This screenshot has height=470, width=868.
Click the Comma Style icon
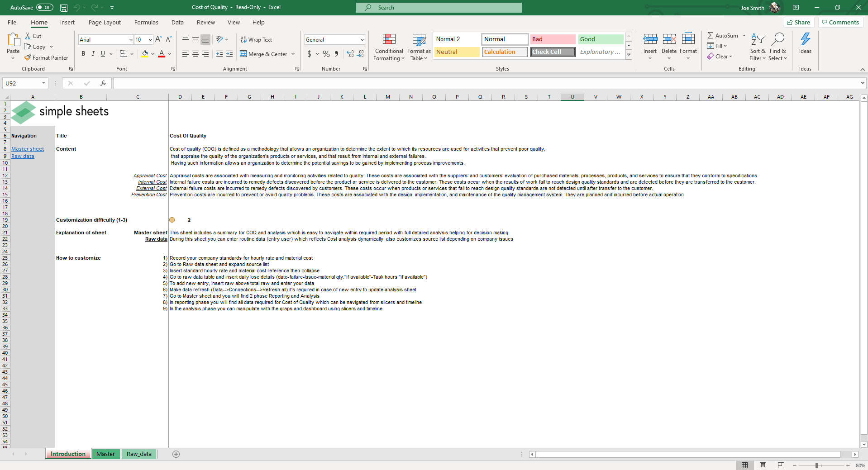coord(337,54)
